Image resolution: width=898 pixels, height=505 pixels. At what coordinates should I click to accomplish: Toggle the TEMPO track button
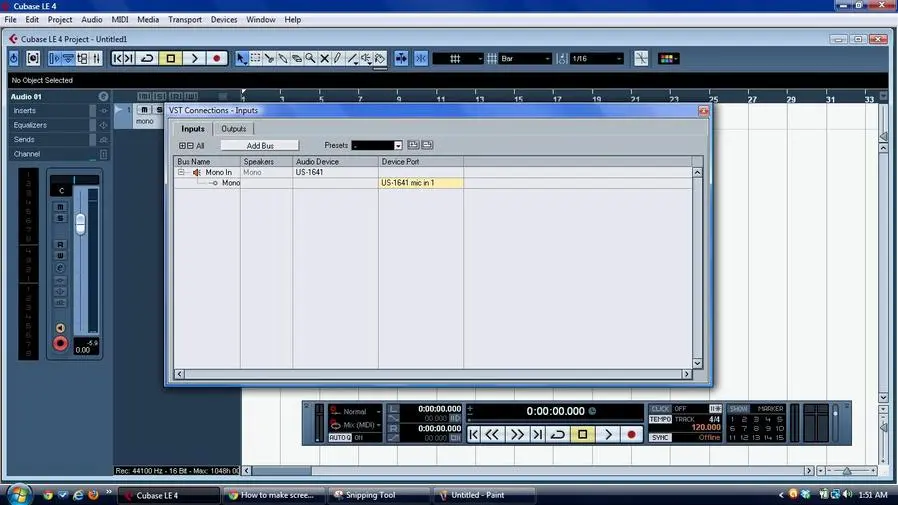point(660,420)
